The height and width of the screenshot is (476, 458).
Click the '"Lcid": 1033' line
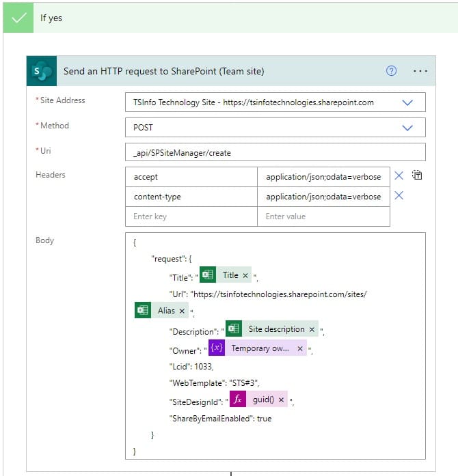click(x=191, y=367)
